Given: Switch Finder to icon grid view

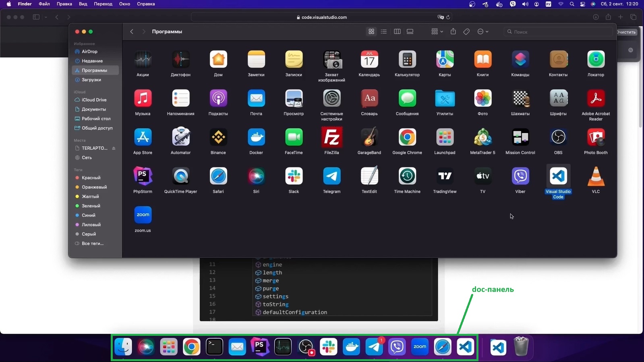Looking at the screenshot, I should 371,31.
